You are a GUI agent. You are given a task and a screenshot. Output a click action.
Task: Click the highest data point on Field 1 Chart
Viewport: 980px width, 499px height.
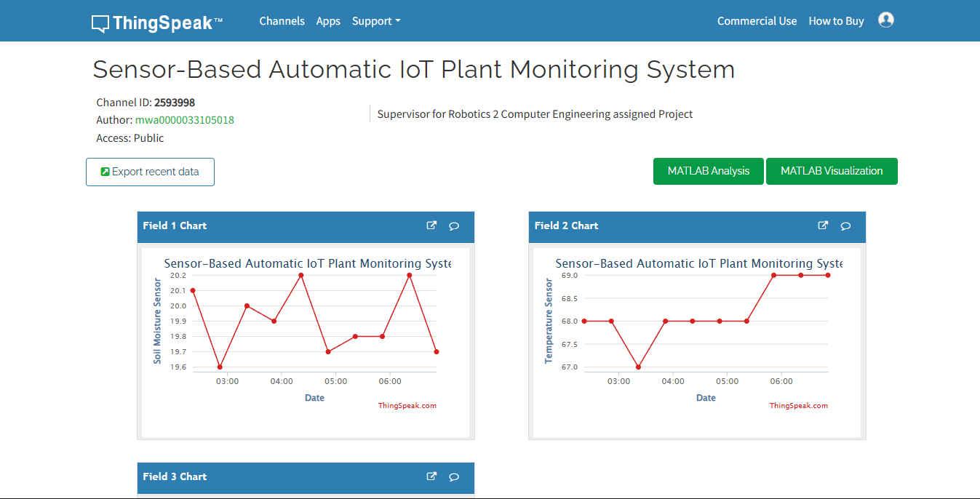(x=300, y=276)
